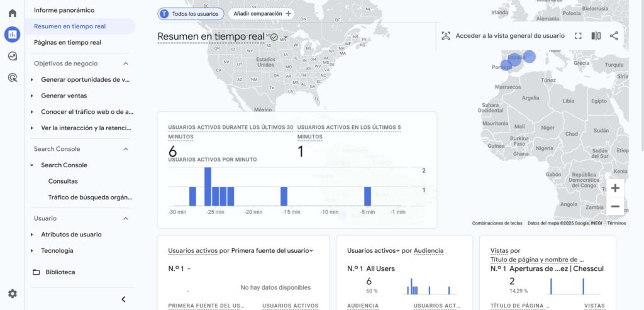Viewport: 644px width, 310px height.
Task: Open the Explore icon in sidebar
Action: click(12, 56)
